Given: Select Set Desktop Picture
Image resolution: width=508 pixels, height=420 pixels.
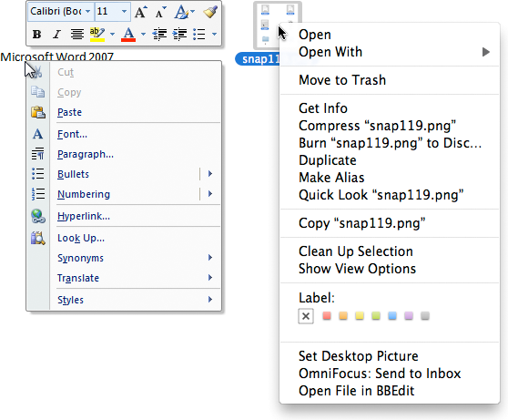Looking at the screenshot, I should (x=359, y=356).
